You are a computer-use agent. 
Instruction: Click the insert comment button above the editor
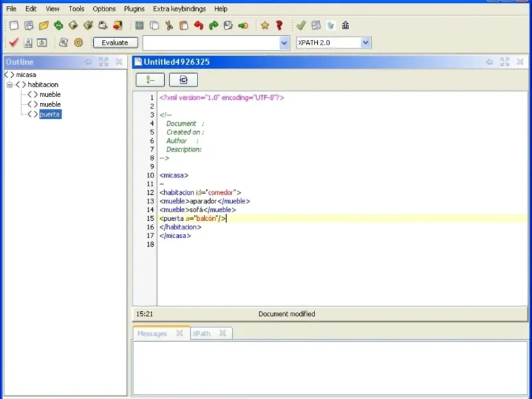(x=150, y=80)
